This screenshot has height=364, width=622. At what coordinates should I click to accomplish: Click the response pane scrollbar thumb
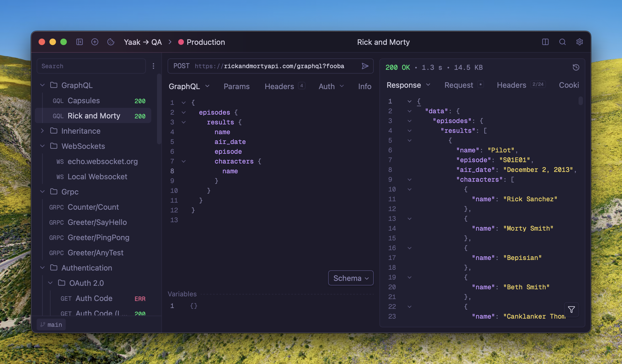pyautogui.click(x=580, y=101)
